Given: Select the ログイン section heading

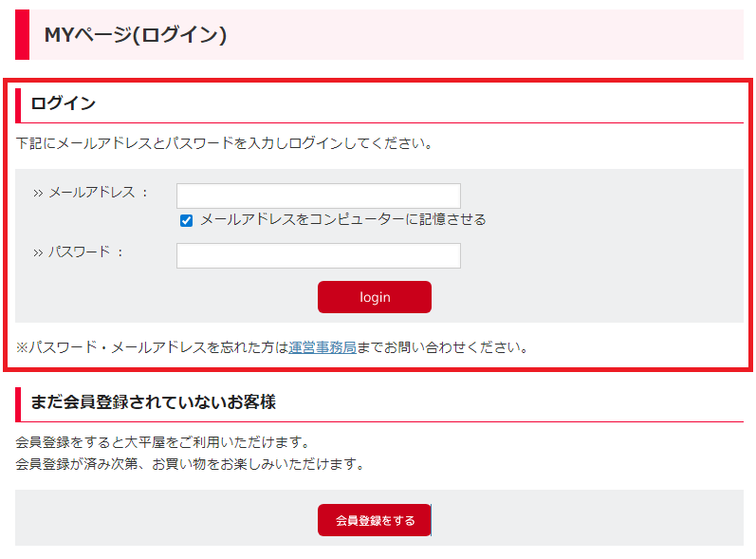Looking at the screenshot, I should point(63,103).
